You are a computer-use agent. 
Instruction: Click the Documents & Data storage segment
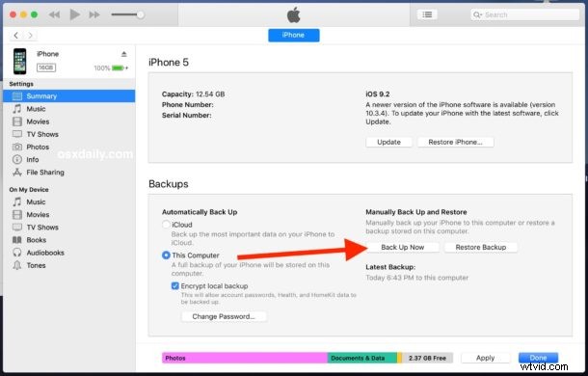(x=362, y=358)
